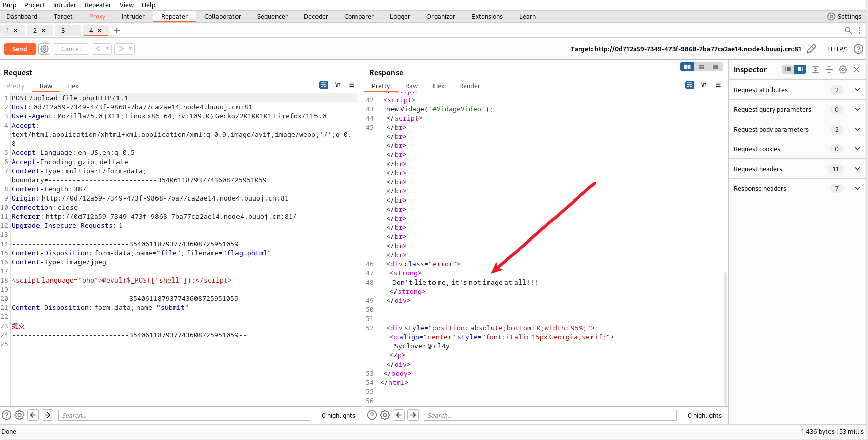Focus the Response search field
The image size is (868, 440).
550,415
